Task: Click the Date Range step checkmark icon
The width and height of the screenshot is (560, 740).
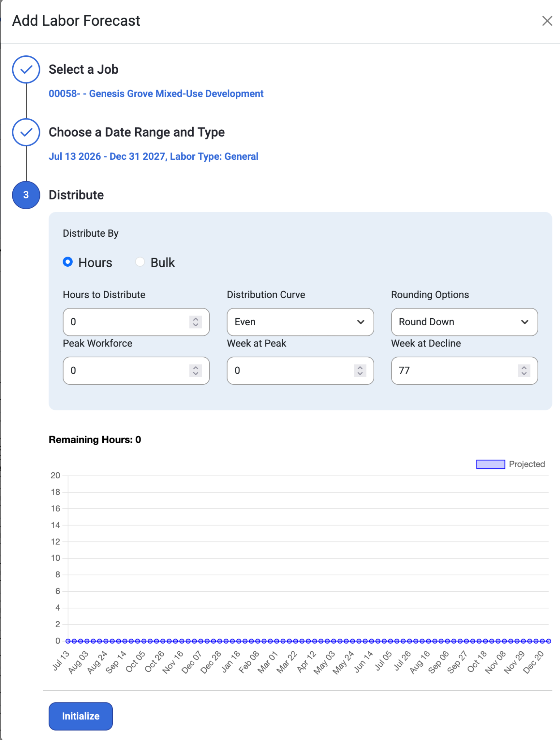Action: [x=26, y=132]
